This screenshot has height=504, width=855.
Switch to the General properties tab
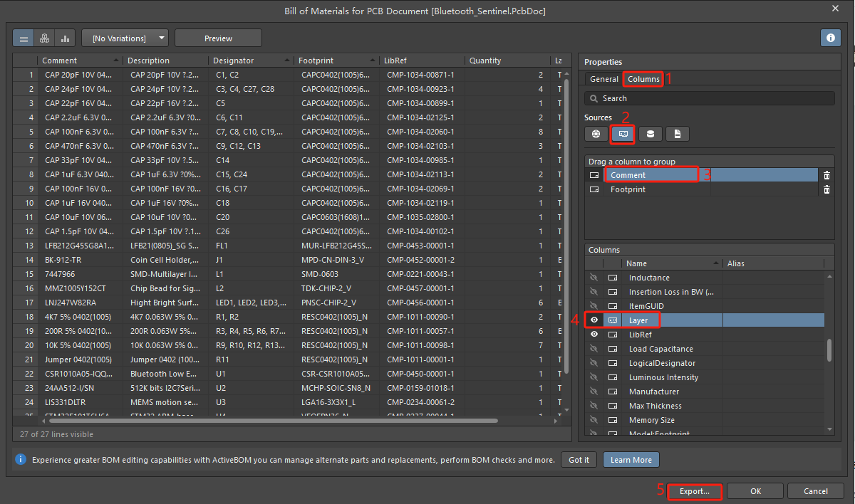(x=603, y=79)
